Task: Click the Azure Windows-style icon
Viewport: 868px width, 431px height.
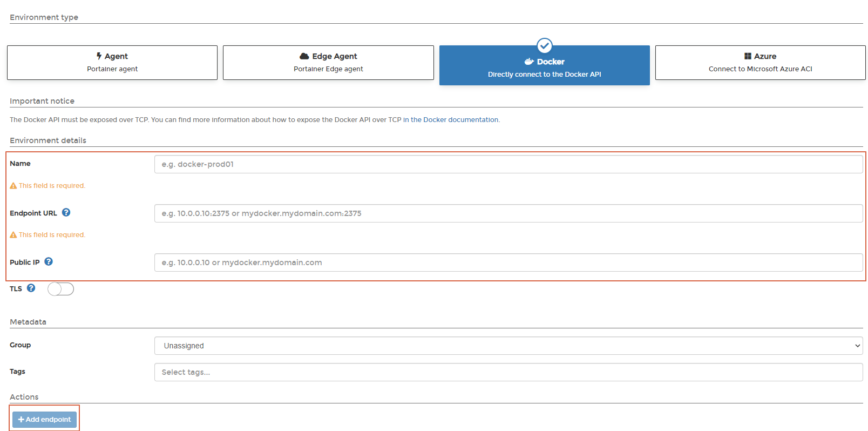Action: 748,56
